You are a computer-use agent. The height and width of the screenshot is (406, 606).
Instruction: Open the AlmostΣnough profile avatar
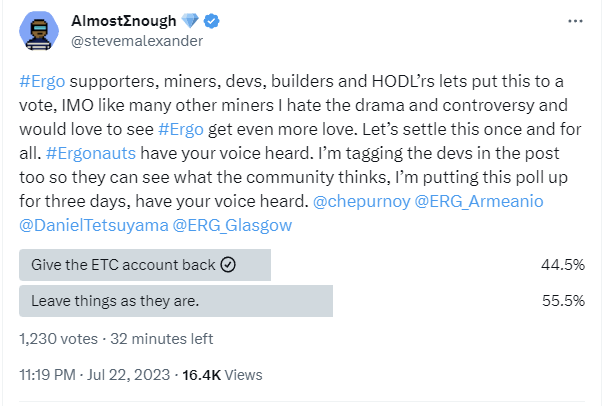tap(39, 31)
